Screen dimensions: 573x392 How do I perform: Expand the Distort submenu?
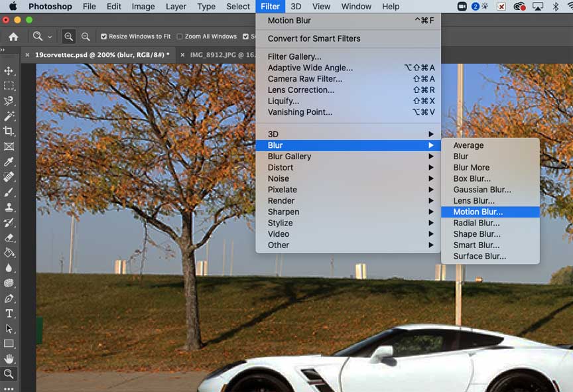click(348, 167)
